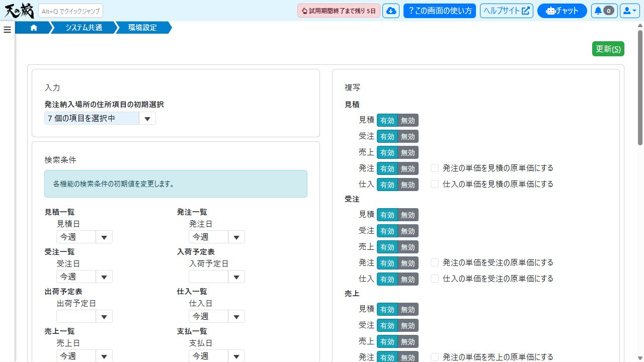The image size is (644, 362).
Task: Check 仕入の単価を受注の原単価にする
Action: [x=435, y=279]
